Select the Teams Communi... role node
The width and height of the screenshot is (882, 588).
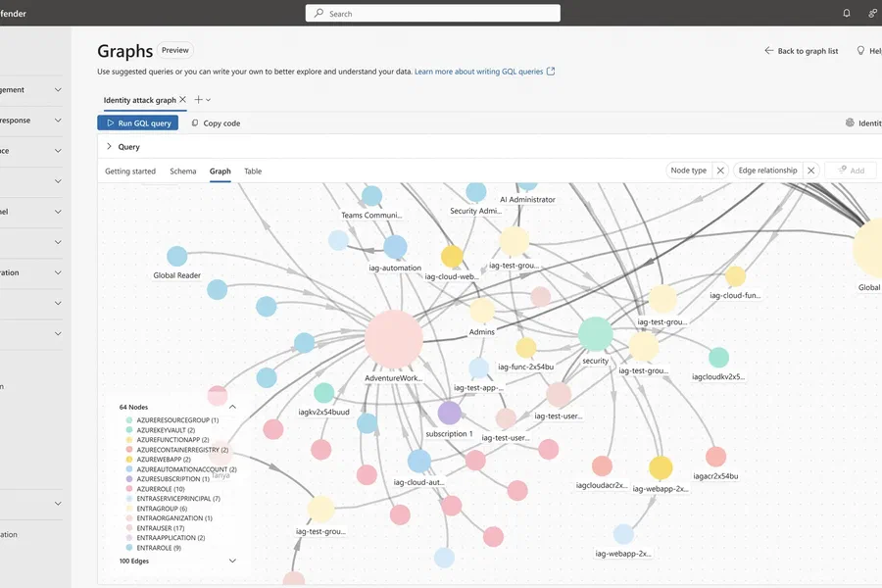(x=371, y=196)
